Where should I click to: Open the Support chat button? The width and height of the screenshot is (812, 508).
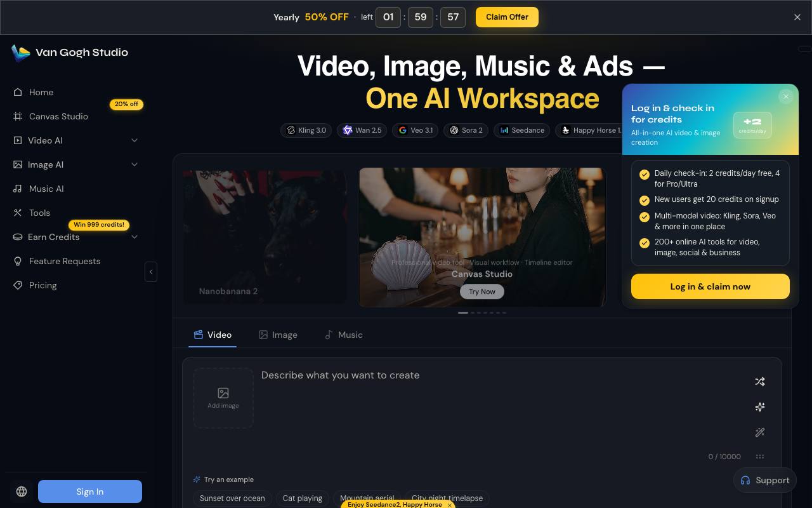[765, 480]
